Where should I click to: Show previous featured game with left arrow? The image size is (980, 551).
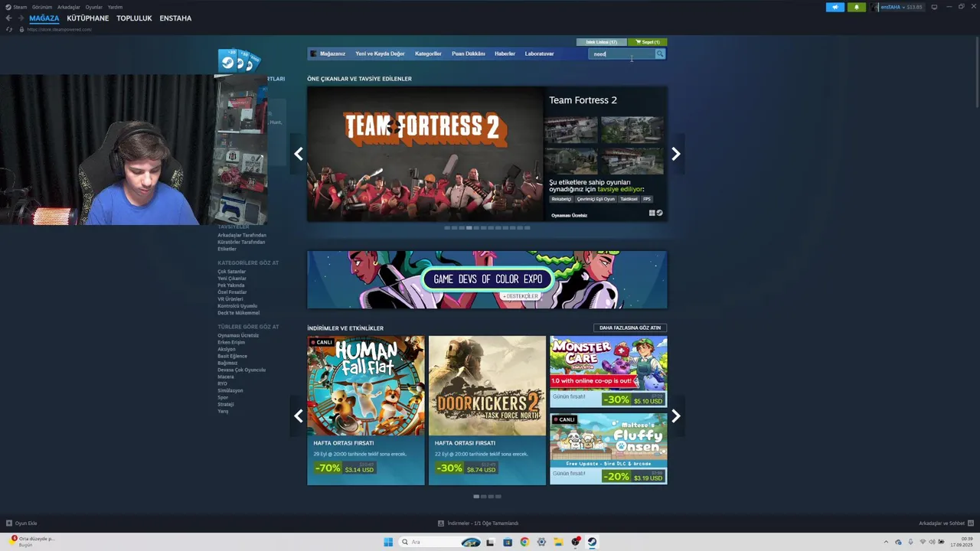(299, 155)
